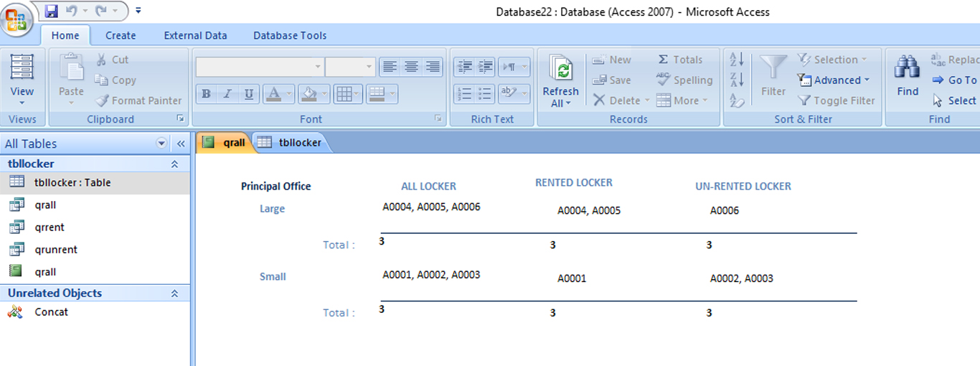This screenshot has height=366, width=980.
Task: Click Select arrow button in Find group
Action: [x=954, y=100]
